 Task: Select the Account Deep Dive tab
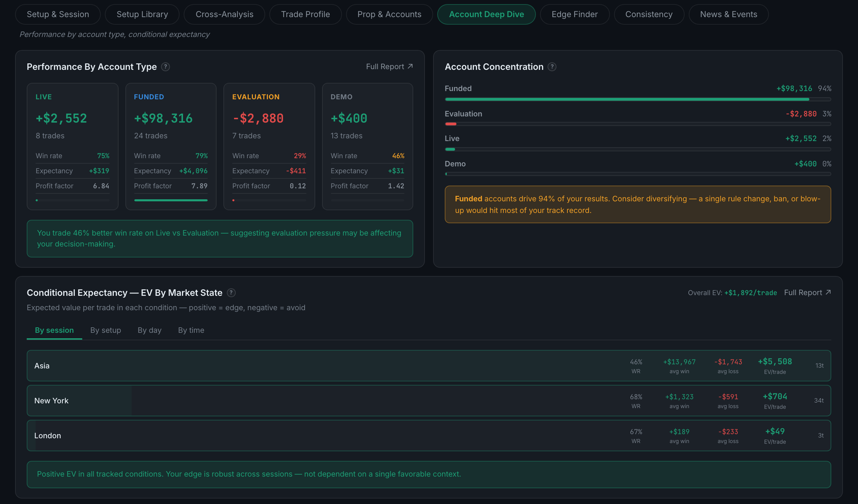tap(487, 14)
